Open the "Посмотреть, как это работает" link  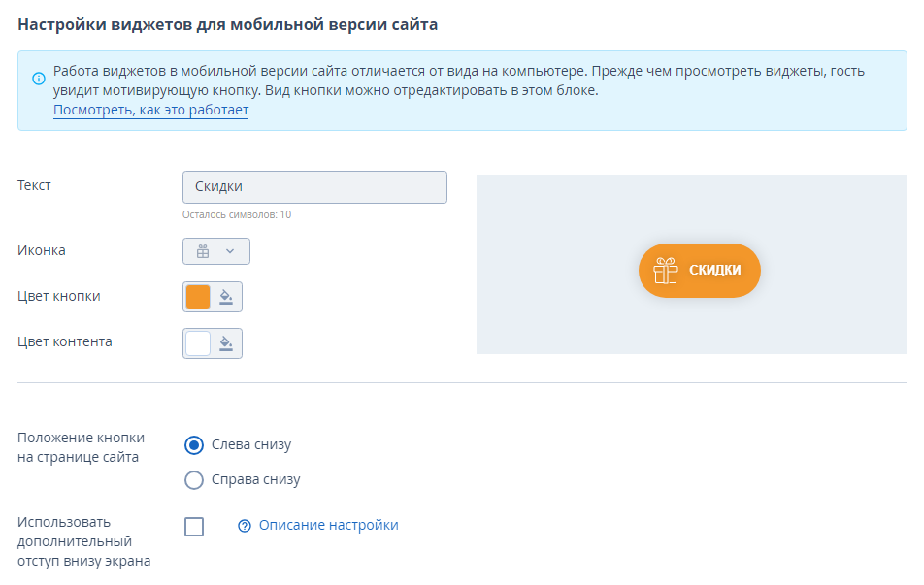point(150,111)
